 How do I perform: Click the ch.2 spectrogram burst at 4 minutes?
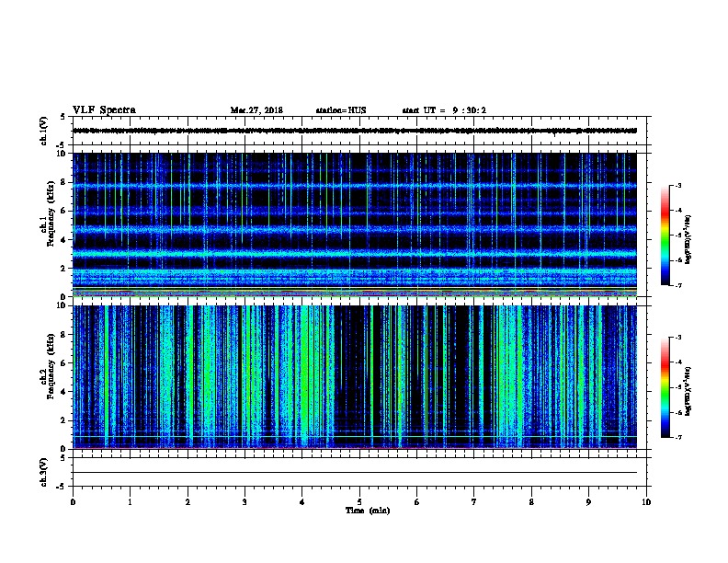pos(305,376)
